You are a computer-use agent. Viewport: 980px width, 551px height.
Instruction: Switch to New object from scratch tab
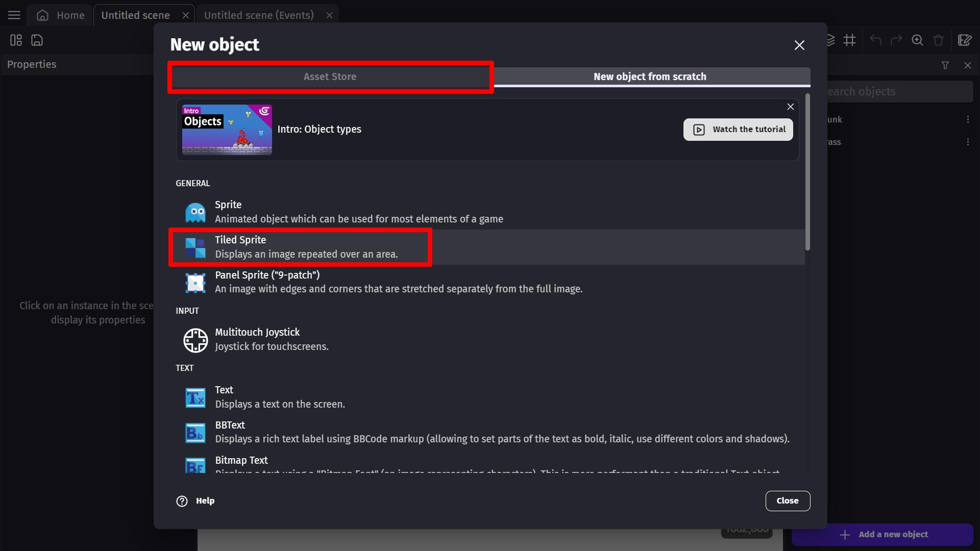pyautogui.click(x=650, y=76)
